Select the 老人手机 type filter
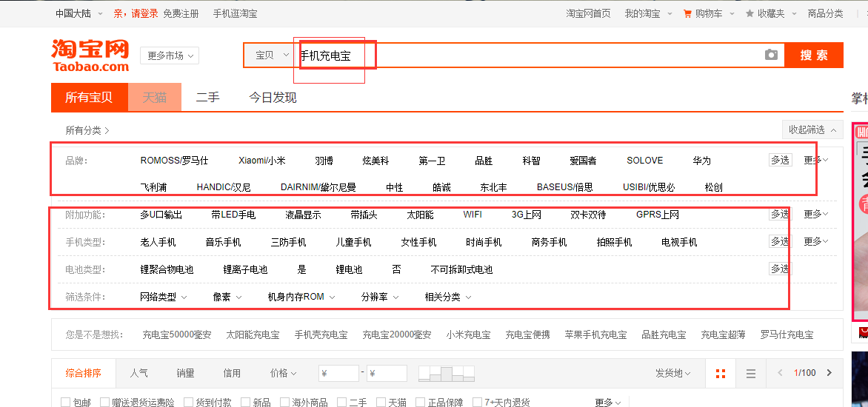 (158, 242)
